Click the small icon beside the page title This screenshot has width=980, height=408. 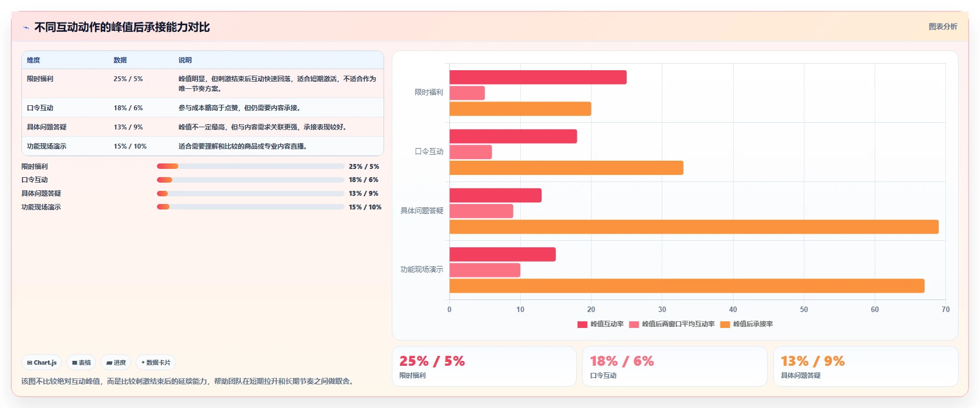pyautogui.click(x=26, y=27)
